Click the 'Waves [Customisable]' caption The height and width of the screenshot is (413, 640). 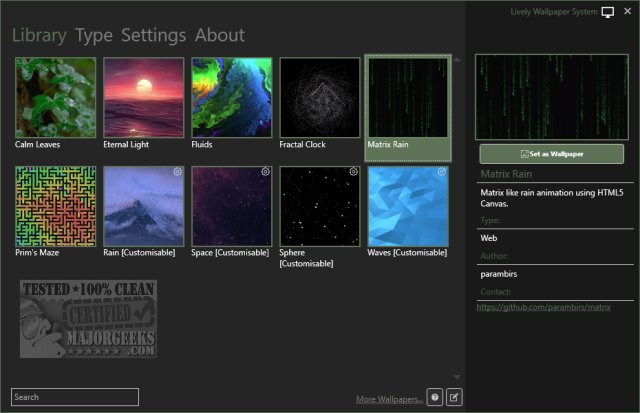407,253
